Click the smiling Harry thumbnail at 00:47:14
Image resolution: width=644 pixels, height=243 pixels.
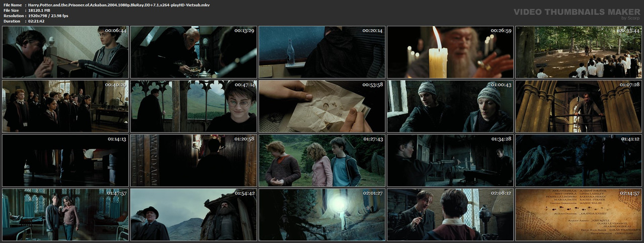[194, 106]
